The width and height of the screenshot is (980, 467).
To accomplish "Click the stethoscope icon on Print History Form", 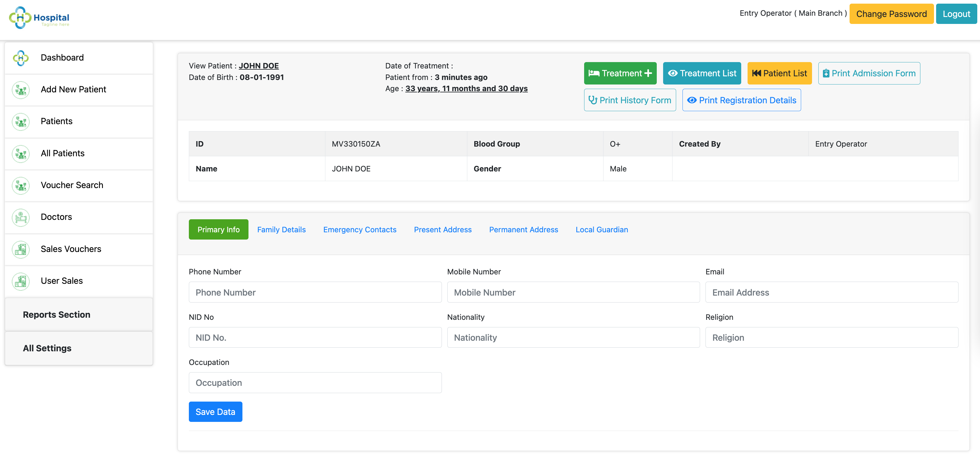I will [x=593, y=100].
